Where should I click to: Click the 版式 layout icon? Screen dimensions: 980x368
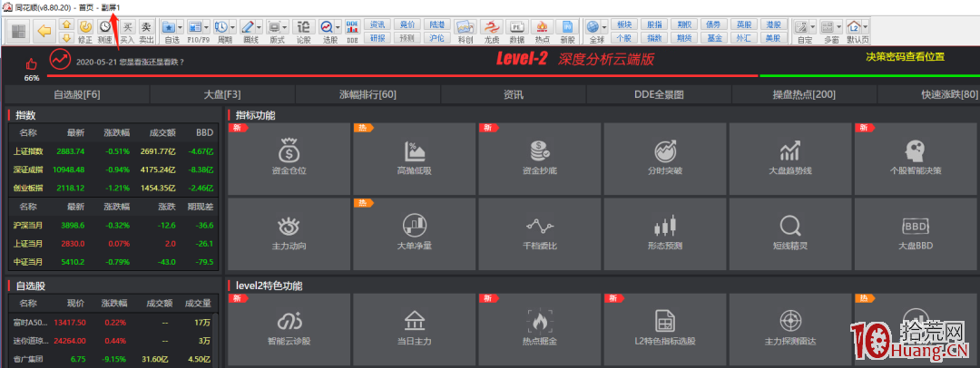point(273,27)
